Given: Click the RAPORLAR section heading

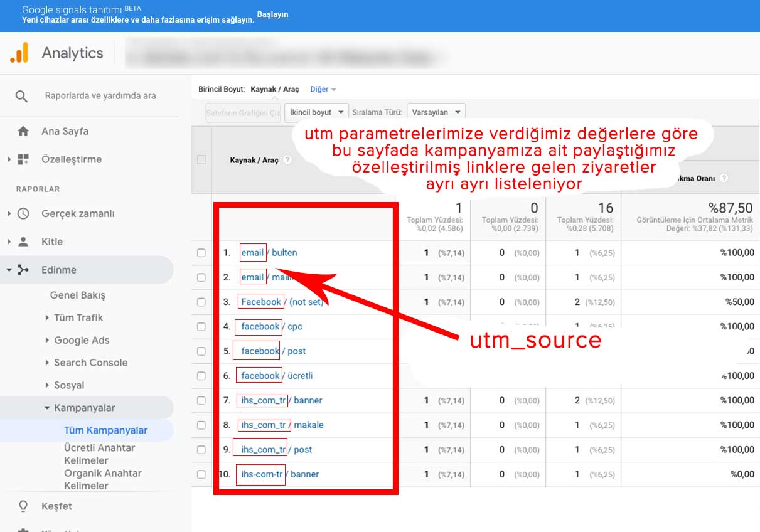Looking at the screenshot, I should pyautogui.click(x=38, y=189).
